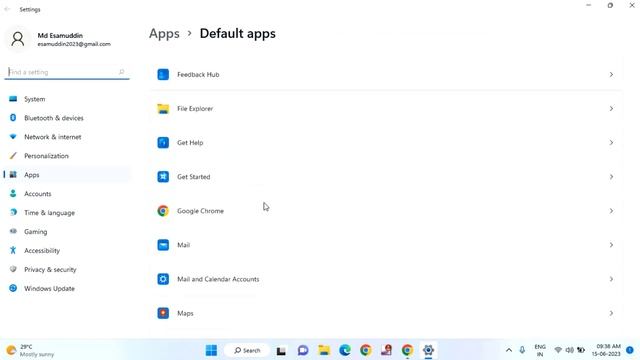Open the Mail and Calendar Accounts gear icon
This screenshot has width=640, height=360.
(x=163, y=279)
